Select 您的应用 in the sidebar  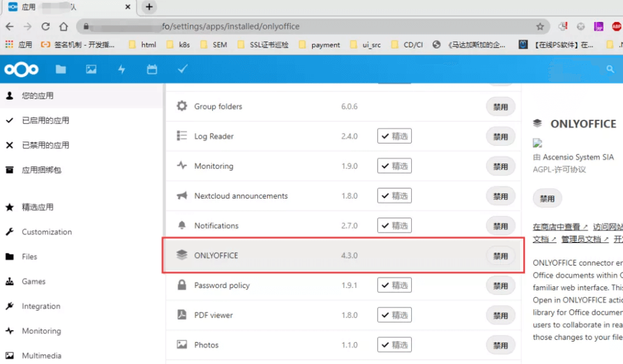[82, 95]
